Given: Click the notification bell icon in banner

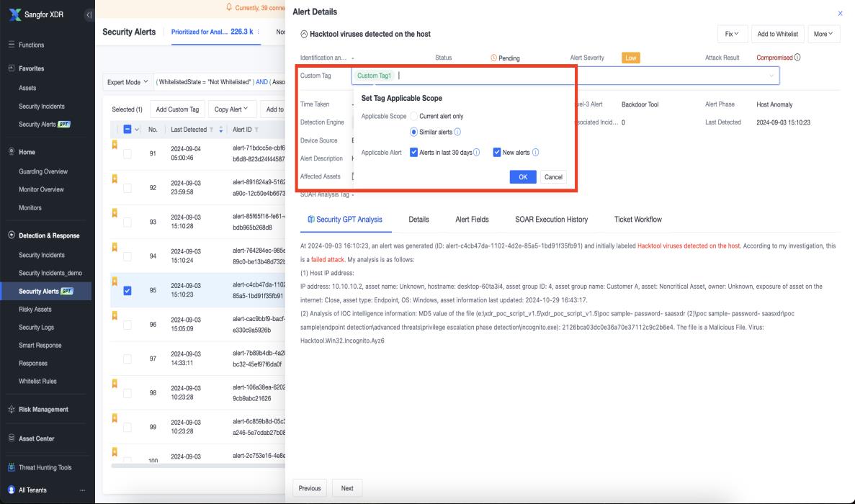Looking at the screenshot, I should tap(229, 7).
